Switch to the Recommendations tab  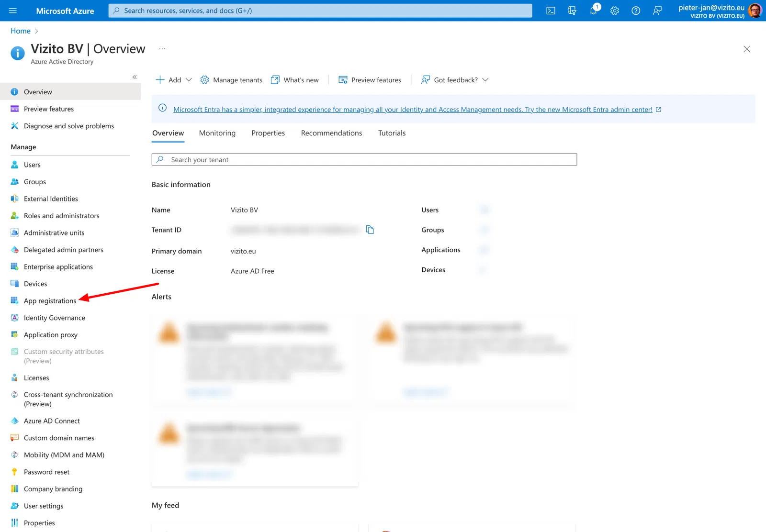click(x=331, y=133)
